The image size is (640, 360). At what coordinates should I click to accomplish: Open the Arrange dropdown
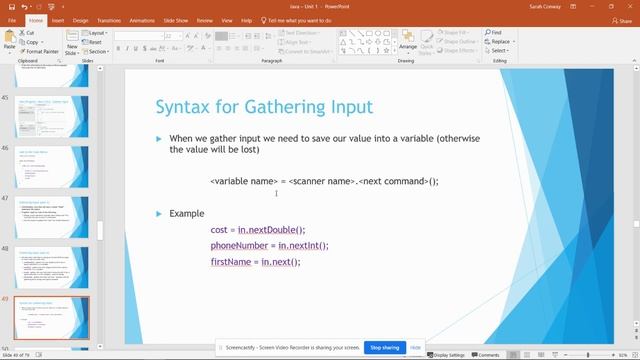pyautogui.click(x=408, y=42)
